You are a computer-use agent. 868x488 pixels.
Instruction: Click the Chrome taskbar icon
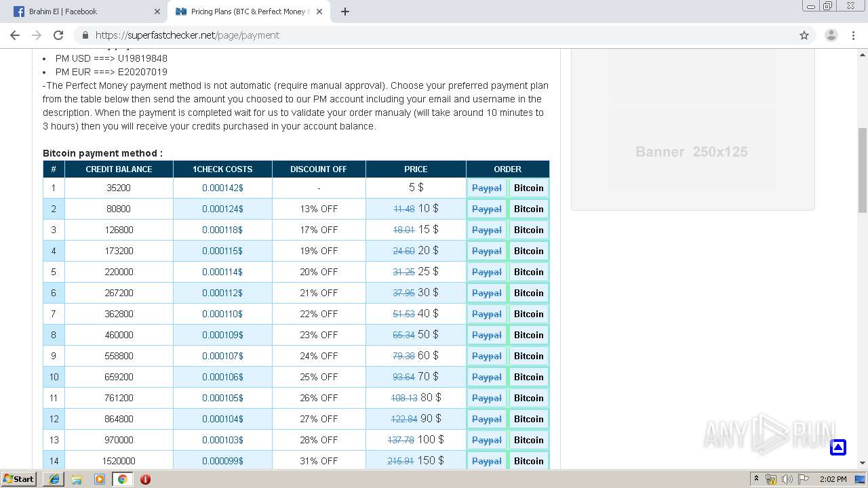[122, 479]
